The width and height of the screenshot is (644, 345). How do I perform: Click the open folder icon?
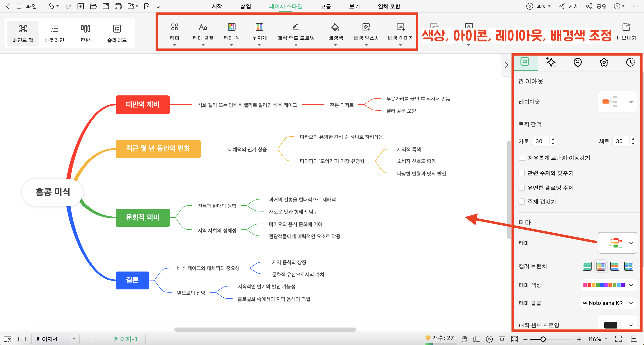[x=93, y=6]
